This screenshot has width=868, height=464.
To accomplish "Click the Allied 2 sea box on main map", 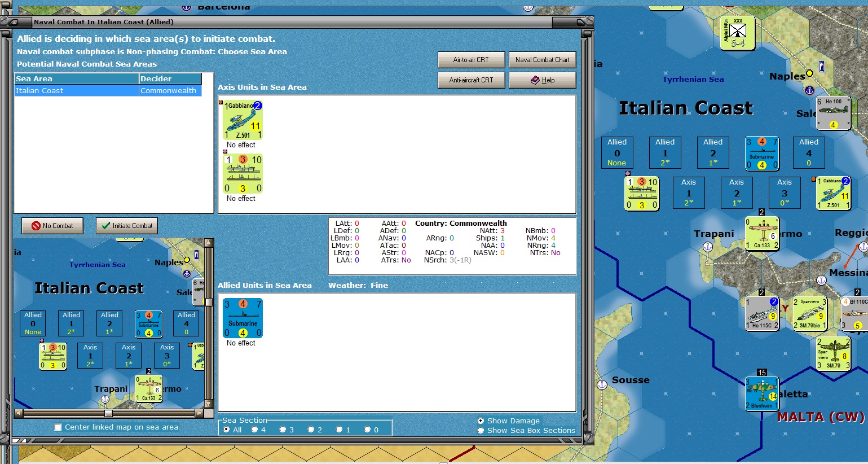I will (x=713, y=152).
